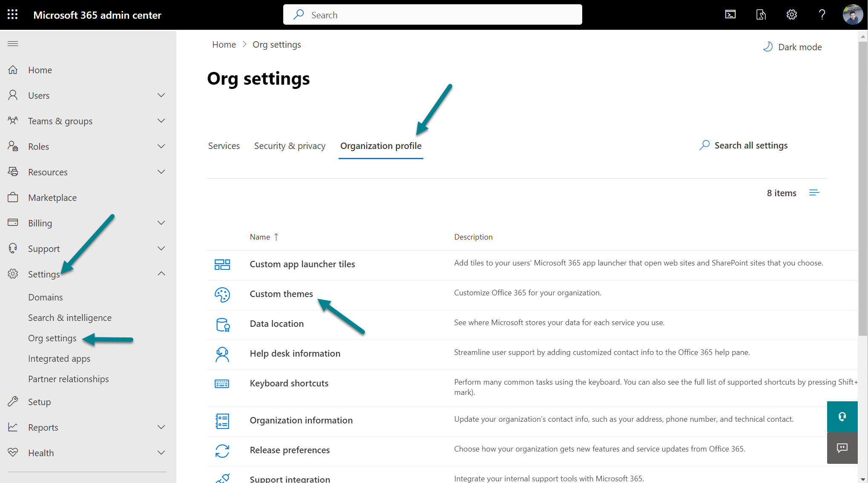This screenshot has height=483, width=868.
Task: Collapse the Settings section
Action: click(161, 274)
